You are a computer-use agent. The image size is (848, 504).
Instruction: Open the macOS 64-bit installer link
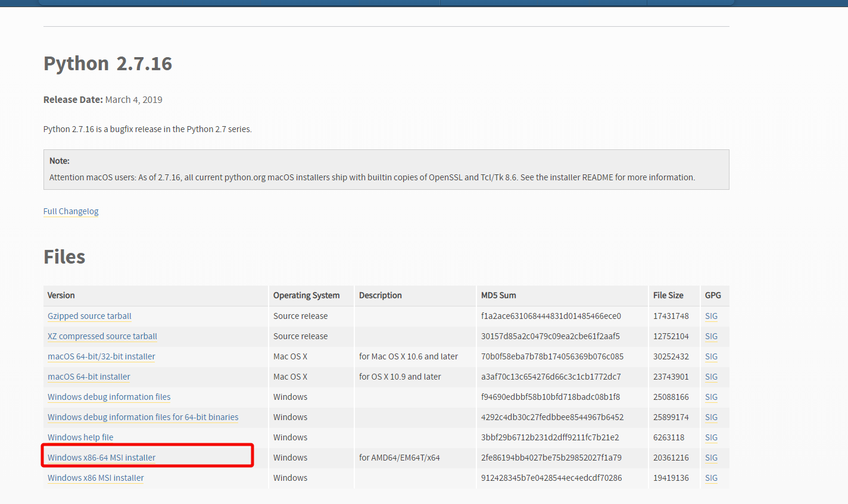coord(88,377)
